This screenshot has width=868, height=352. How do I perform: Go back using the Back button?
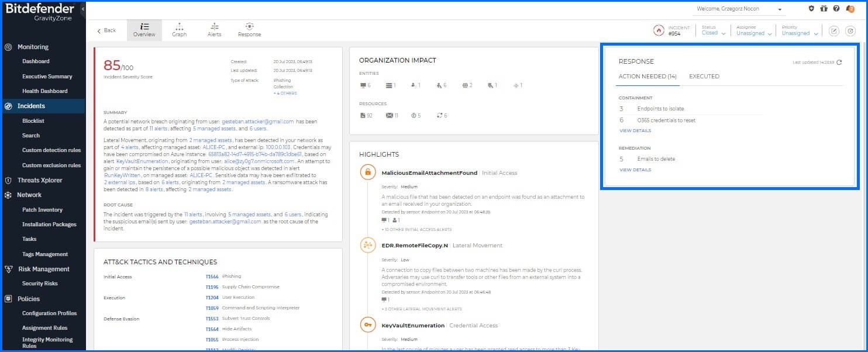106,30
